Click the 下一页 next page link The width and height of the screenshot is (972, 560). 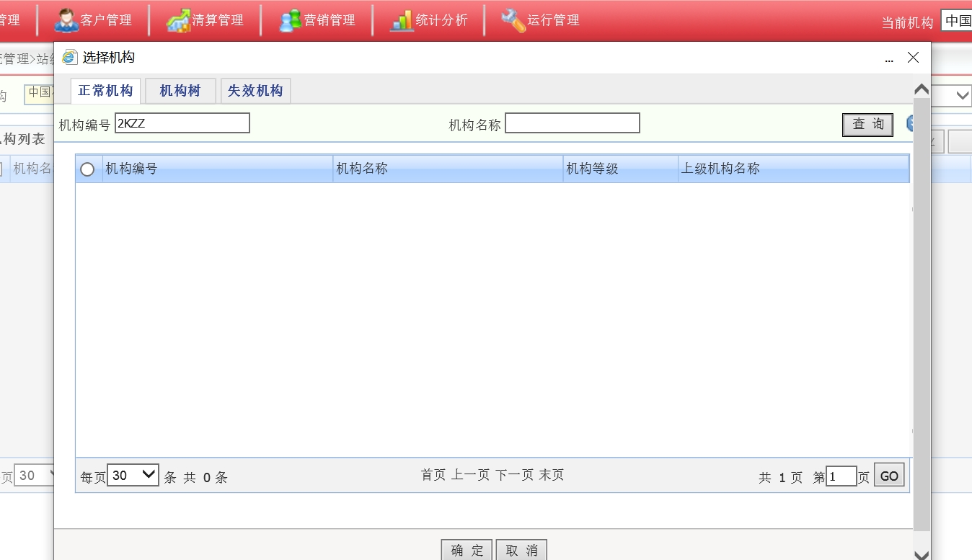coord(514,475)
